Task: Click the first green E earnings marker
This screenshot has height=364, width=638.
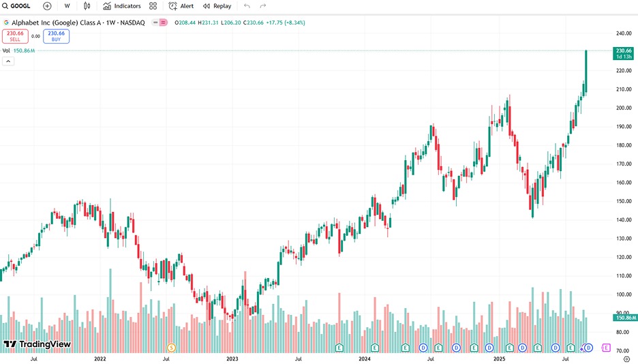Action: [339, 348]
